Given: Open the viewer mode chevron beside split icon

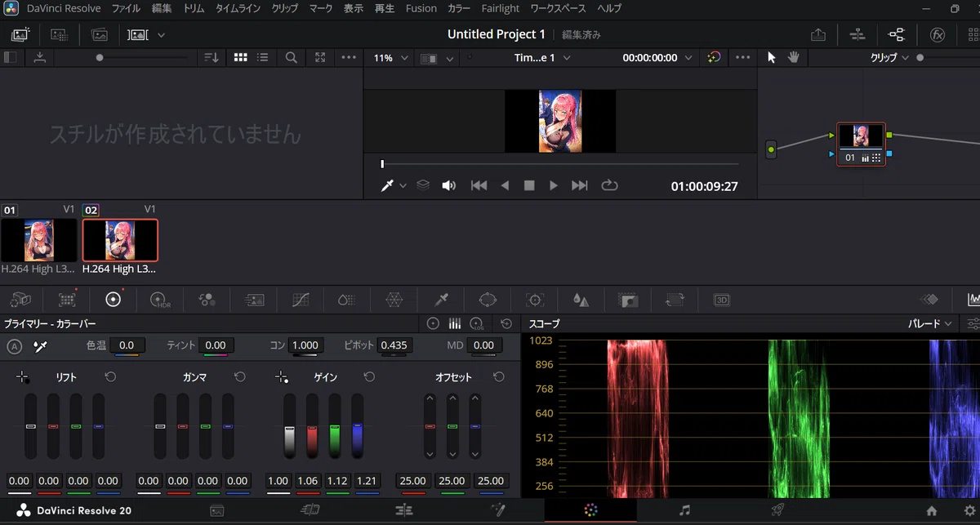Looking at the screenshot, I should click(x=449, y=59).
